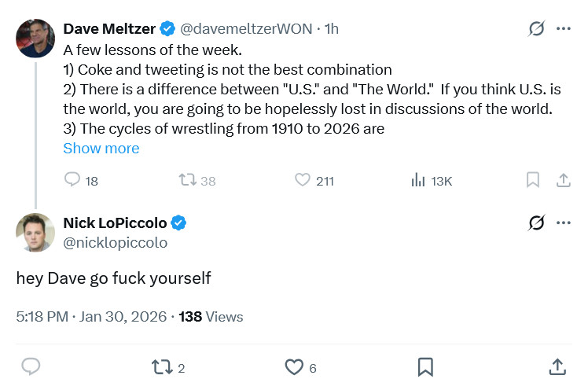Screen dimensions: 588x390
Task: Open Nick LoPiccolo's profile picture
Action: [x=35, y=233]
